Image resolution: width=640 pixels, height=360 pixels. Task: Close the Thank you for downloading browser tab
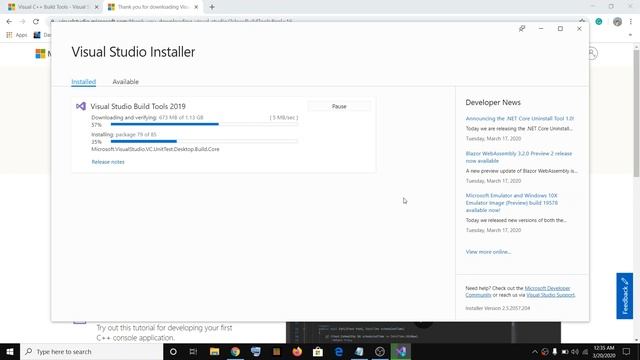pyautogui.click(x=196, y=7)
